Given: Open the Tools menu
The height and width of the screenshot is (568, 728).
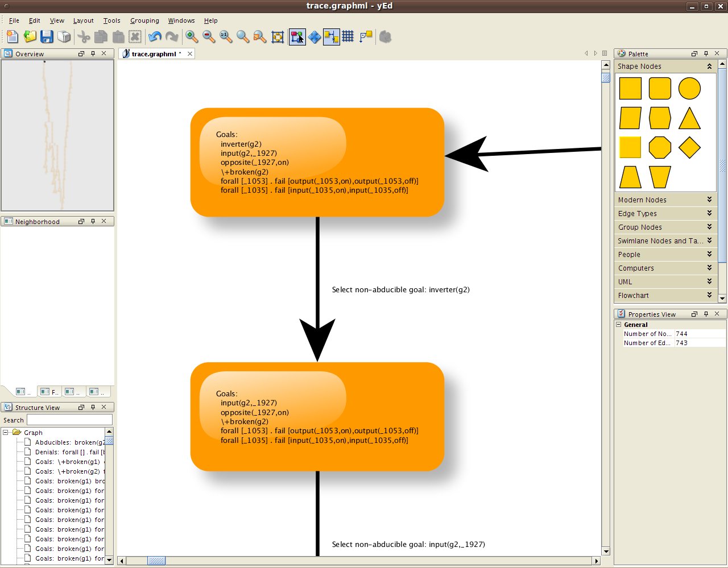Looking at the screenshot, I should [x=112, y=20].
